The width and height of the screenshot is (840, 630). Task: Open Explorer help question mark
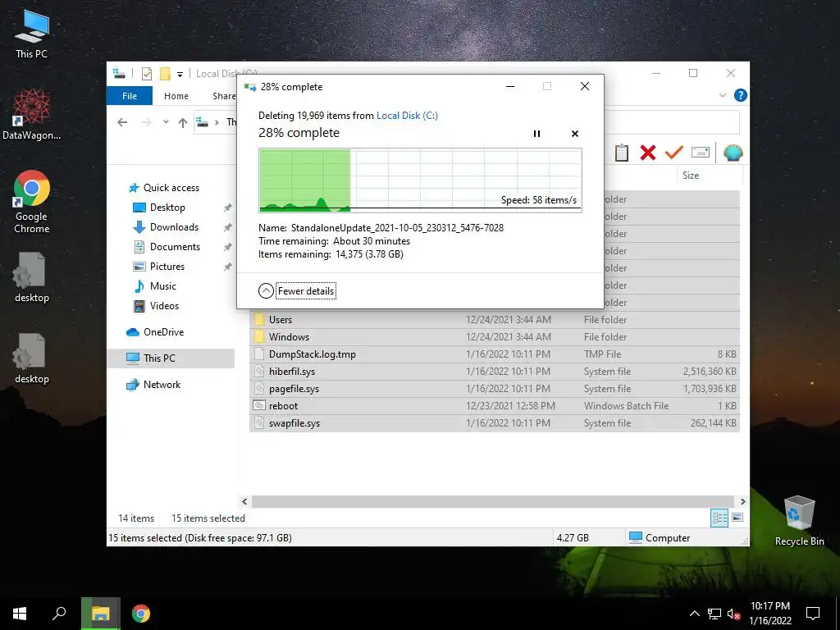tap(741, 95)
